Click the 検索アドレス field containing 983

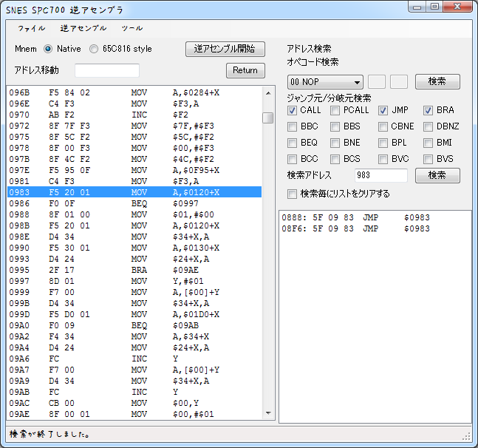coord(381,175)
